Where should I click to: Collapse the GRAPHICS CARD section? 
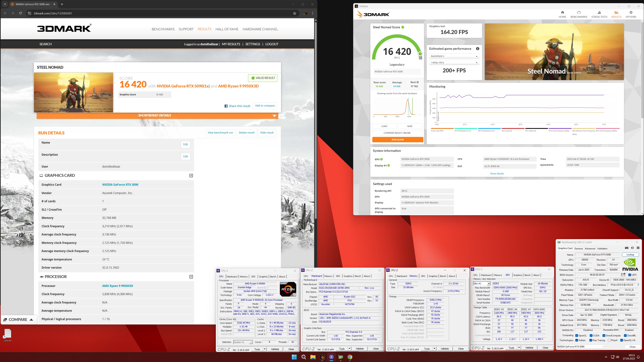tap(191, 176)
